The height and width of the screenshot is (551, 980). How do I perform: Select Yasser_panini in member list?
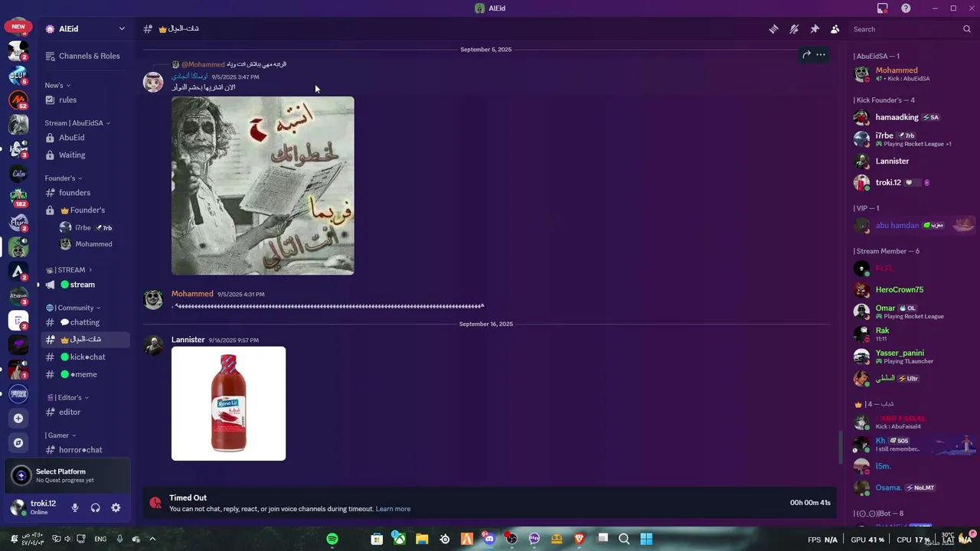click(912, 357)
